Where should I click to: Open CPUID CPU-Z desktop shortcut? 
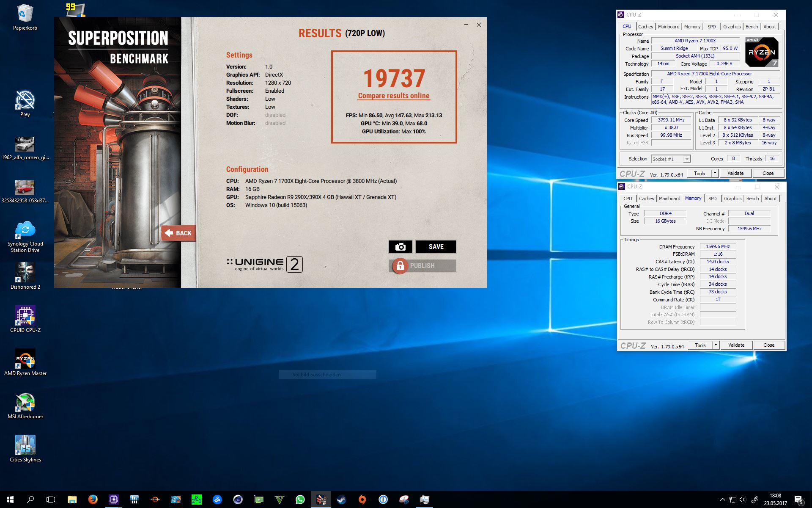tap(25, 316)
